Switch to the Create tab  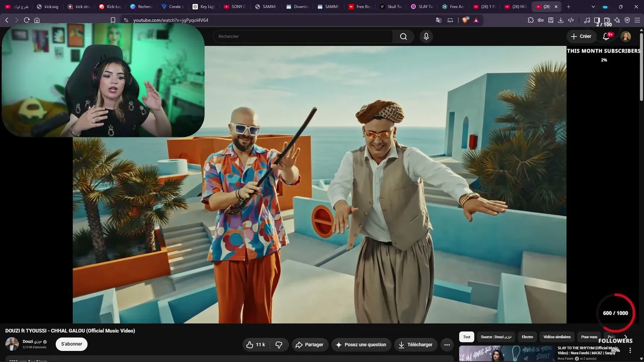[172, 7]
